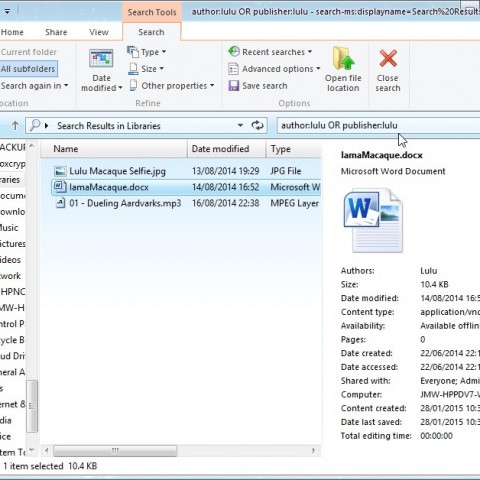Click Open file location folder icon
Screen dimensions: 480x480
[343, 59]
